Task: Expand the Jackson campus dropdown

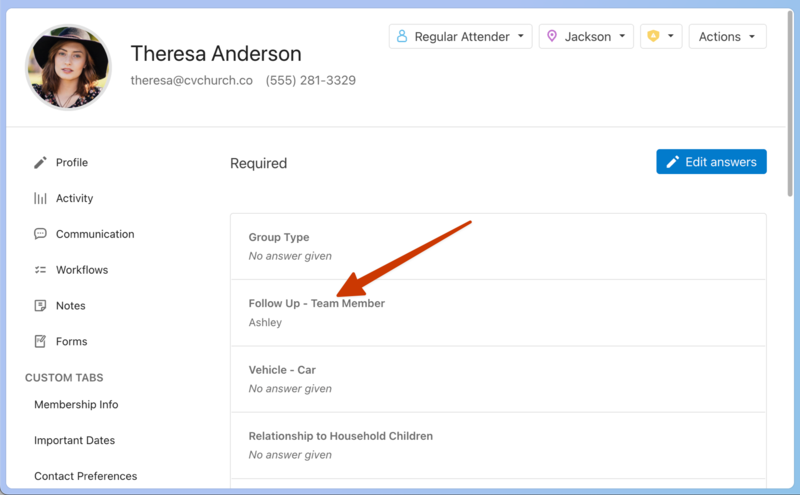Action: (x=585, y=36)
